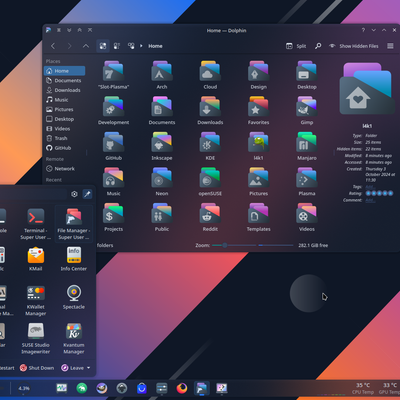Select the Neon folder icon

coord(162,178)
